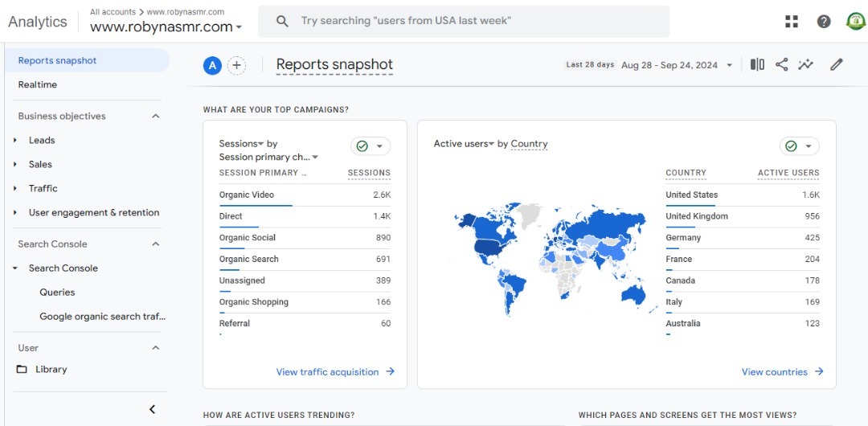Open the Insights sparkline icon
Viewport: 868px width, 426px height.
coord(805,64)
